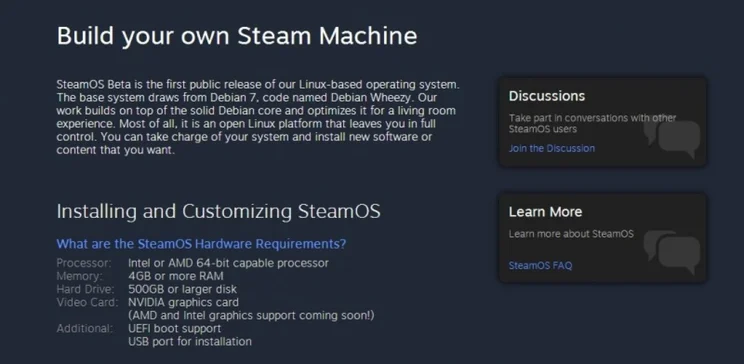This screenshot has height=364, width=744.
Task: Open the SteamOS FAQ link
Action: [x=540, y=266]
